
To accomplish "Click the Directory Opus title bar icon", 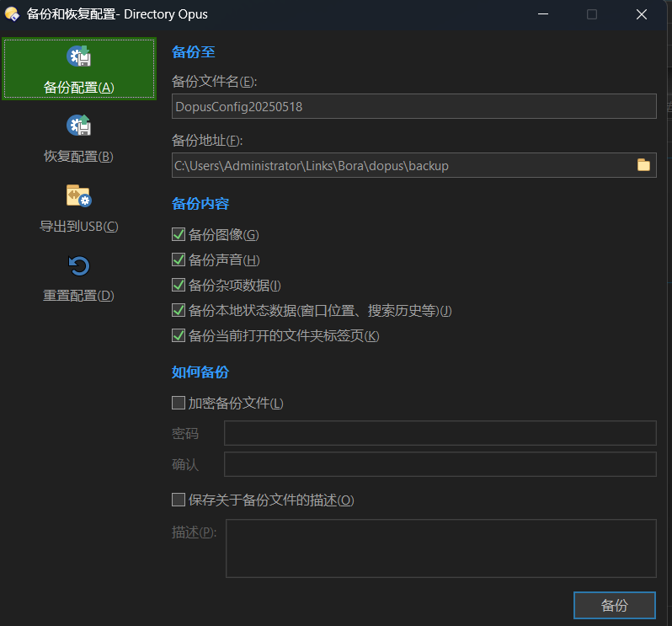I will point(12,14).
